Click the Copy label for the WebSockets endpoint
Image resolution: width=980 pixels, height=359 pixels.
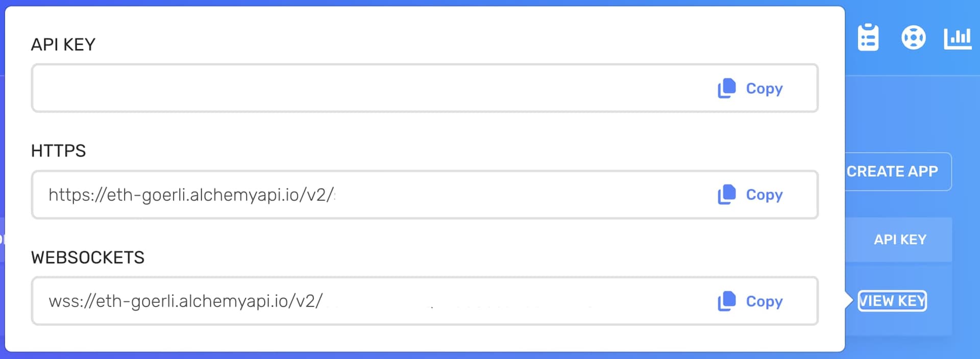(763, 301)
